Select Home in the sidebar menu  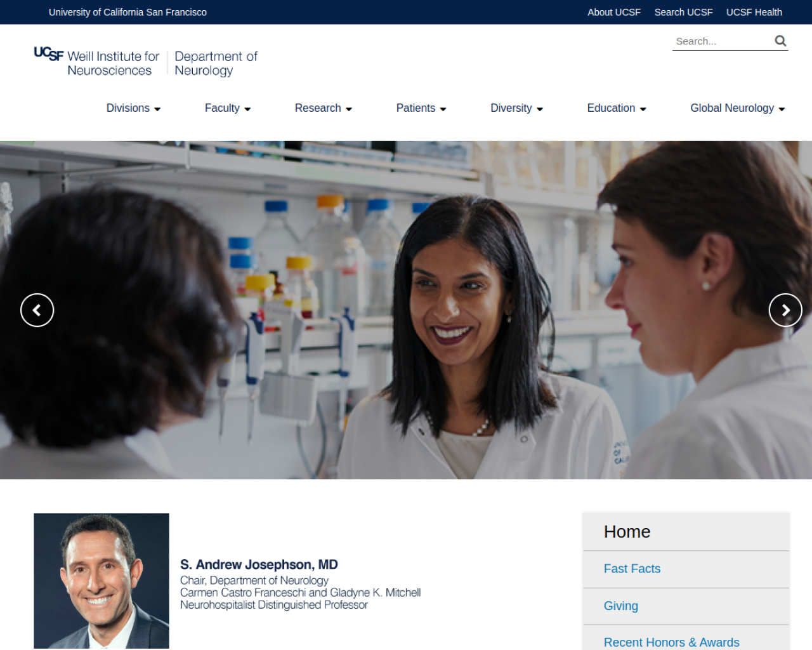tap(627, 532)
